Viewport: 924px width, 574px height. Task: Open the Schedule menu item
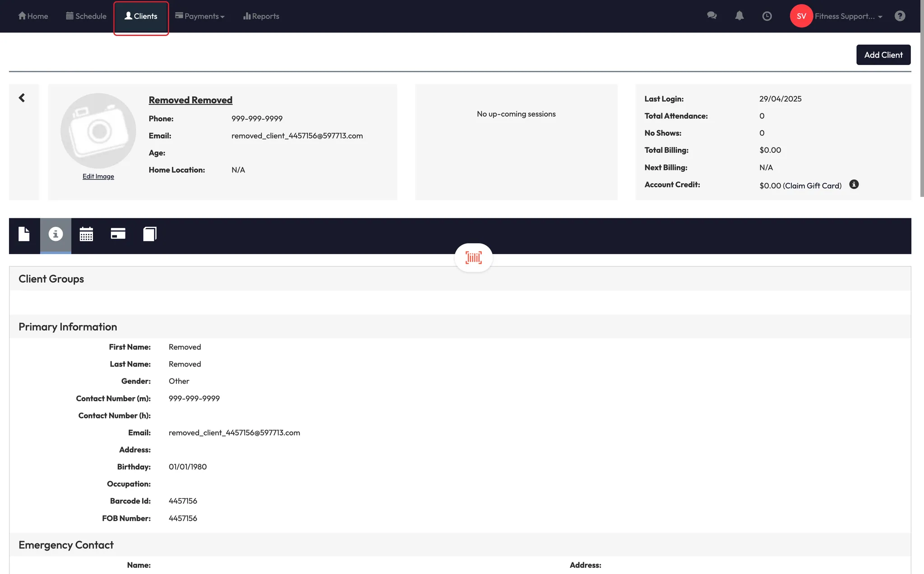point(86,16)
